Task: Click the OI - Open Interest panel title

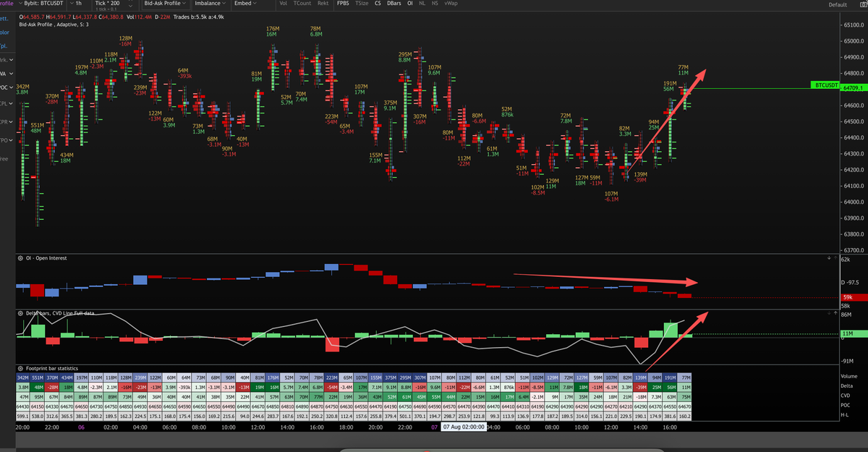Action: [x=45, y=258]
